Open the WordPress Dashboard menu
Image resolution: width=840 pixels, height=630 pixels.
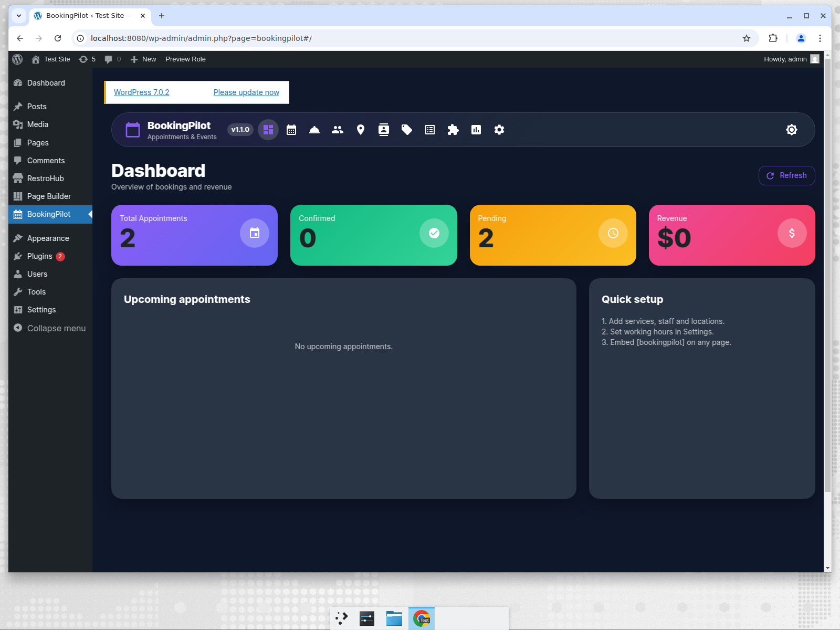pyautogui.click(x=50, y=83)
